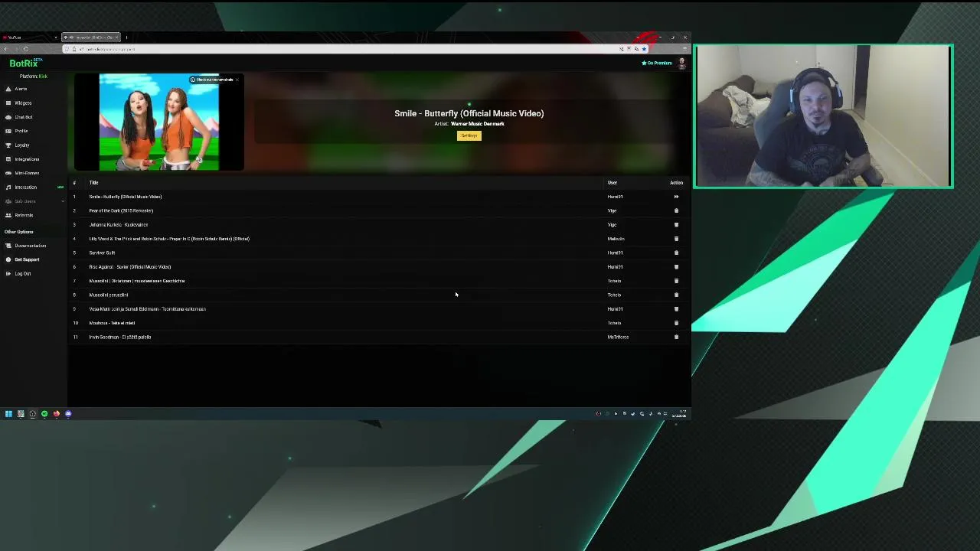Switch to the YouTube browser tab

click(x=29, y=37)
